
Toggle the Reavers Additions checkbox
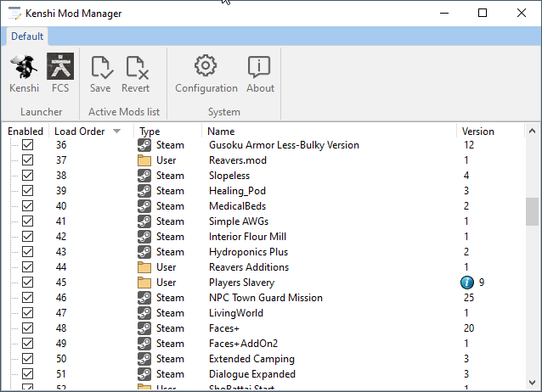pyautogui.click(x=28, y=267)
